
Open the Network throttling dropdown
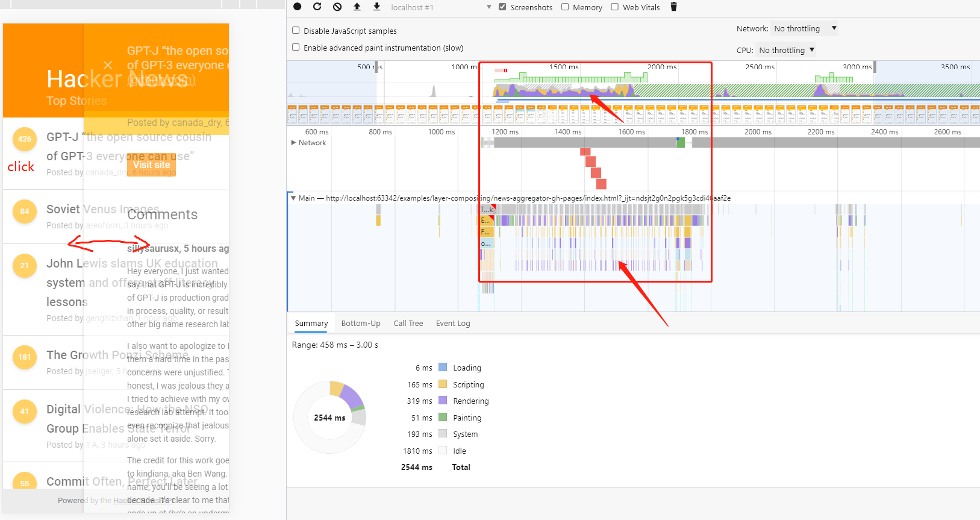tap(805, 28)
